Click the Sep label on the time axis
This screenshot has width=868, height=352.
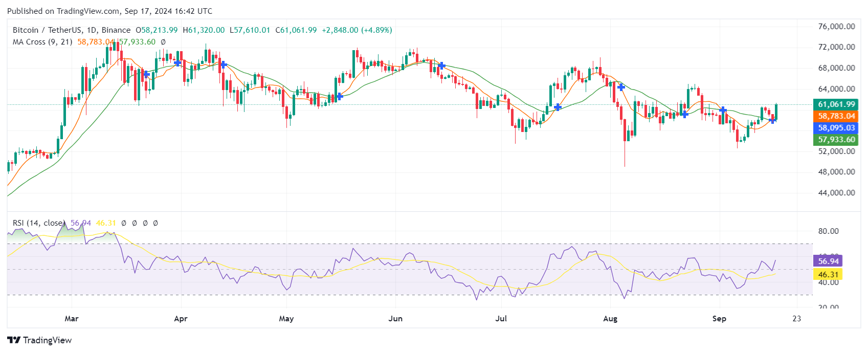[x=719, y=319]
